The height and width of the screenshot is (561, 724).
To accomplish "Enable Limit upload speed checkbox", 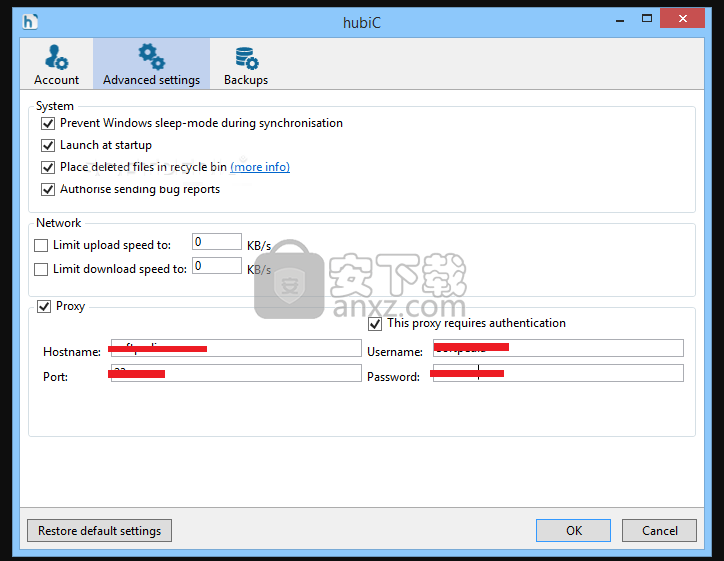I will 41,245.
